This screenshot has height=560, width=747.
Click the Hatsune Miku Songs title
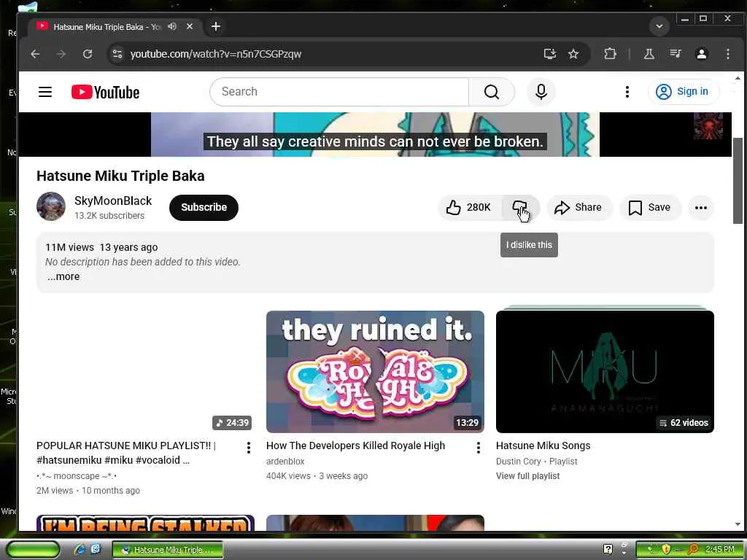pyautogui.click(x=543, y=446)
